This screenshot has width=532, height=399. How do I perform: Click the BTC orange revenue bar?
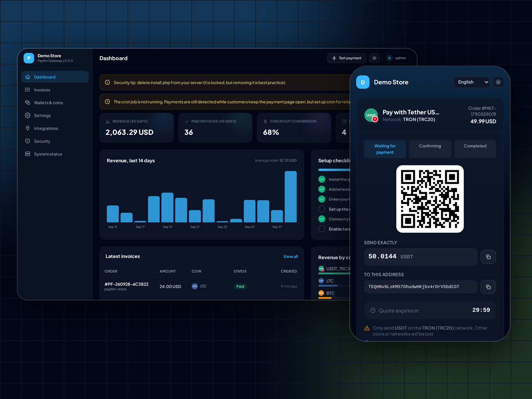pos(325,298)
